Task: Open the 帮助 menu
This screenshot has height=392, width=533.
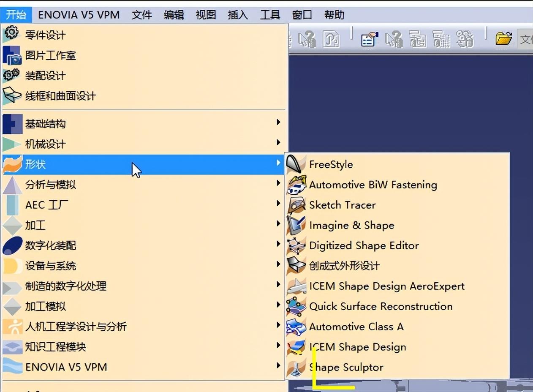Action: (x=334, y=15)
